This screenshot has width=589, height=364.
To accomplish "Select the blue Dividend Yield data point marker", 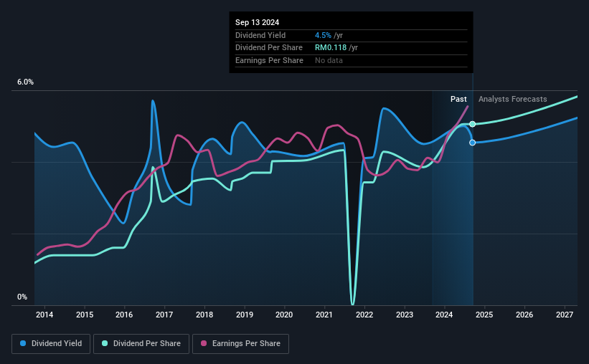I will (473, 143).
